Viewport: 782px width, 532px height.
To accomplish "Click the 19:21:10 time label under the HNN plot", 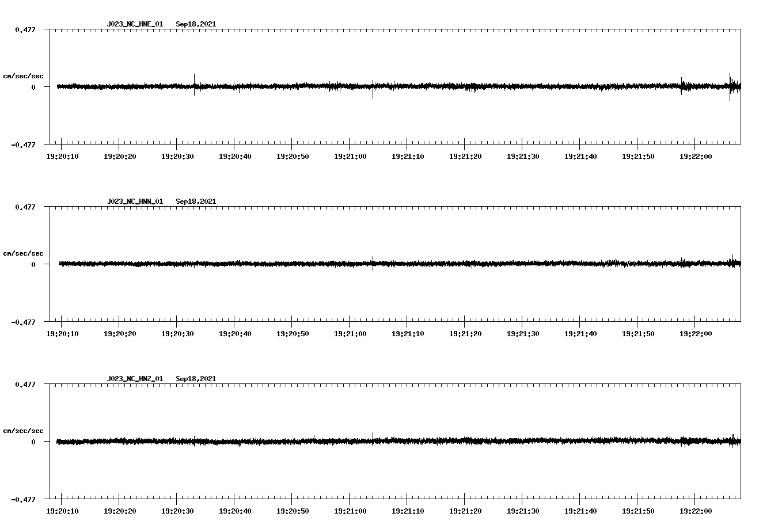I will pyautogui.click(x=408, y=334).
